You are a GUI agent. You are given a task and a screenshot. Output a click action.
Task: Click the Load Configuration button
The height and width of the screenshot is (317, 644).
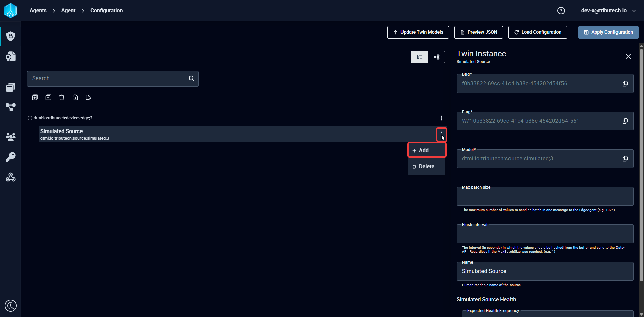point(538,32)
